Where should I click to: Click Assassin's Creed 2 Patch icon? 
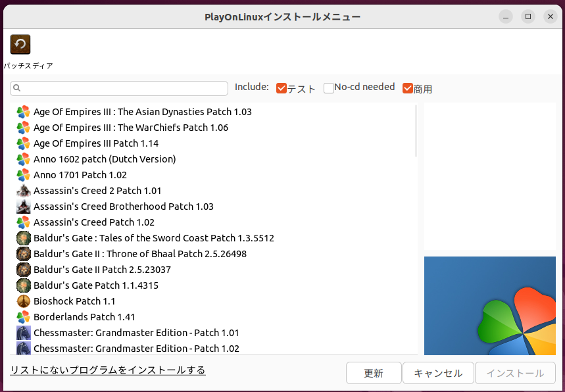coord(24,191)
